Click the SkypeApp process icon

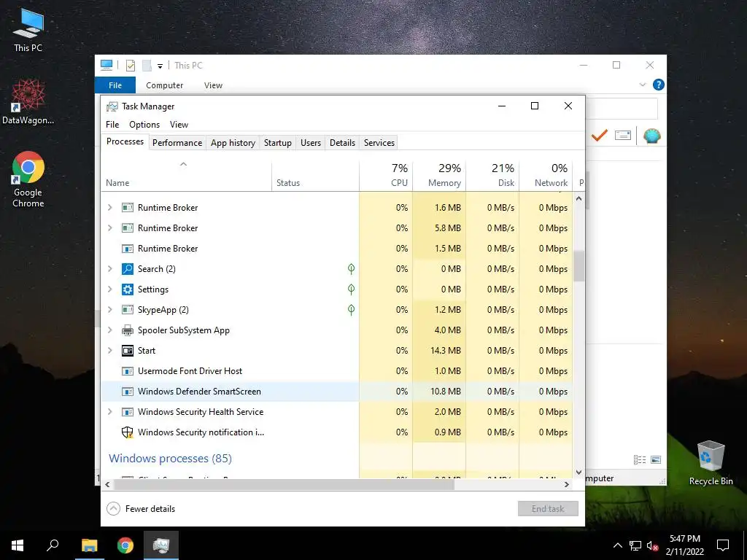pyautogui.click(x=127, y=310)
